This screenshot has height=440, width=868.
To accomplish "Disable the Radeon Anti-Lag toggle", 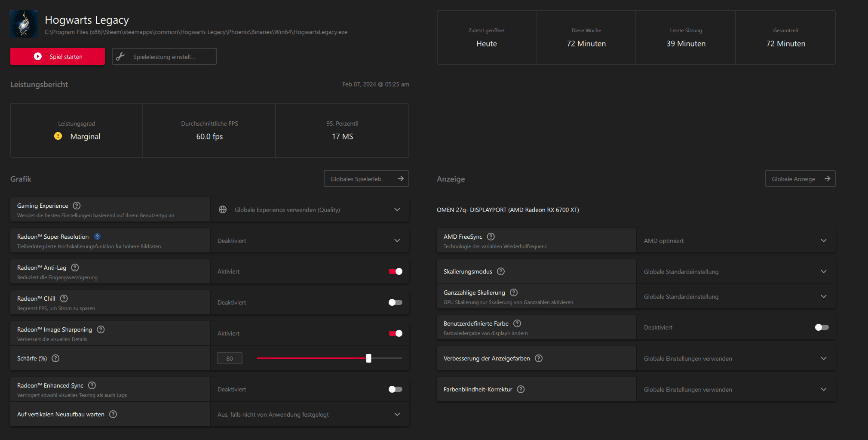I will click(396, 271).
